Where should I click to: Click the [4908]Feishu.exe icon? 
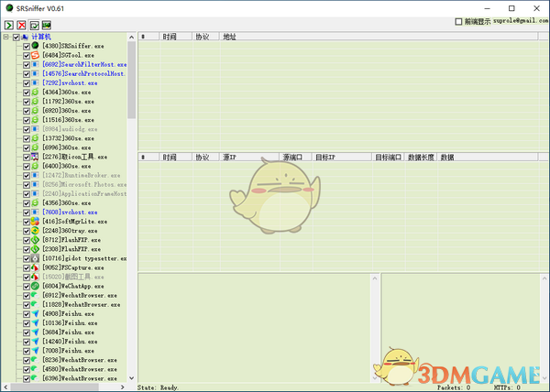pos(35,313)
